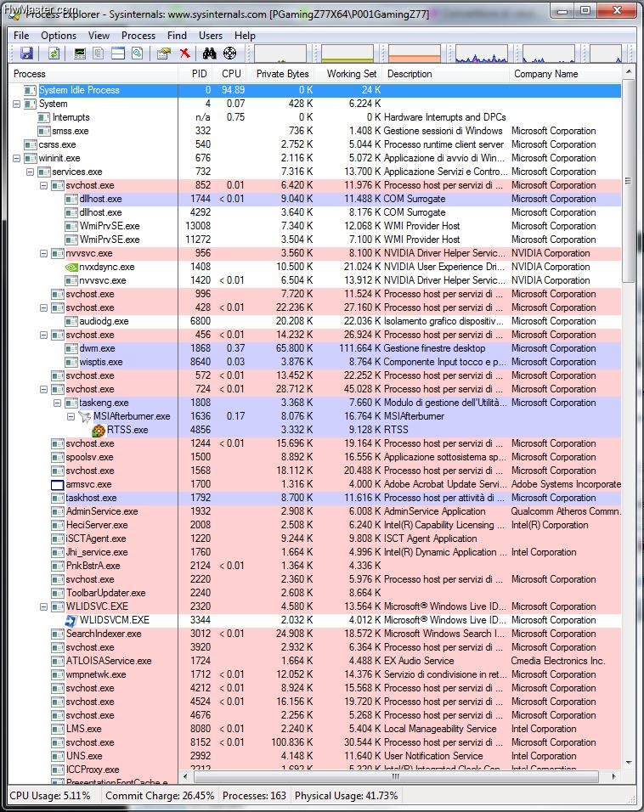Click Physical Usage 41.73% in status bar
The height and width of the screenshot is (812, 644).
pyautogui.click(x=346, y=796)
